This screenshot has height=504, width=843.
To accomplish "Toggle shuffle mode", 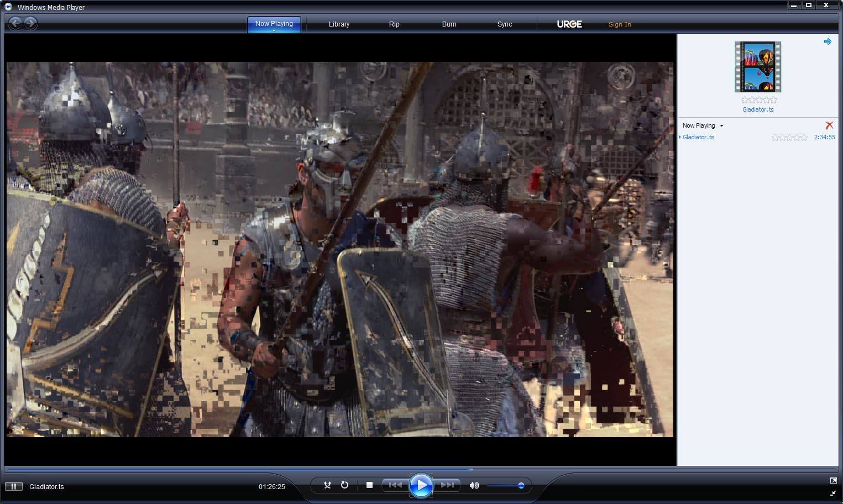I will coord(327,485).
